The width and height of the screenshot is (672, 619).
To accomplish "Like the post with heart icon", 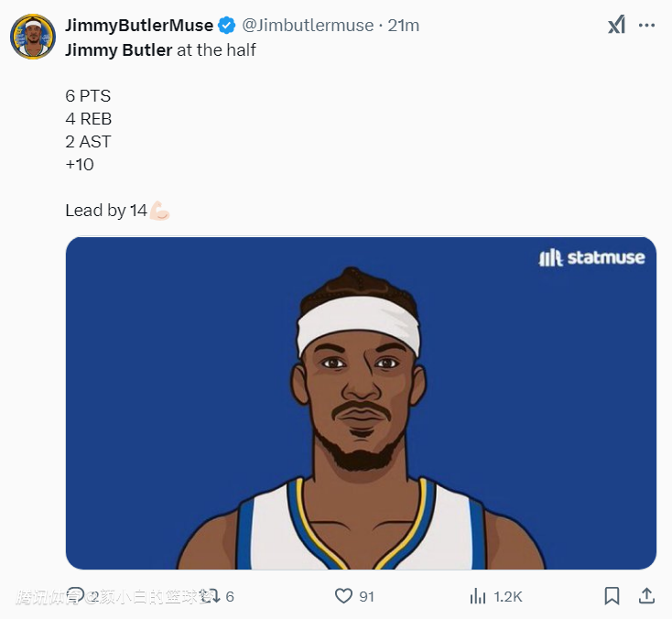I will pos(343,596).
